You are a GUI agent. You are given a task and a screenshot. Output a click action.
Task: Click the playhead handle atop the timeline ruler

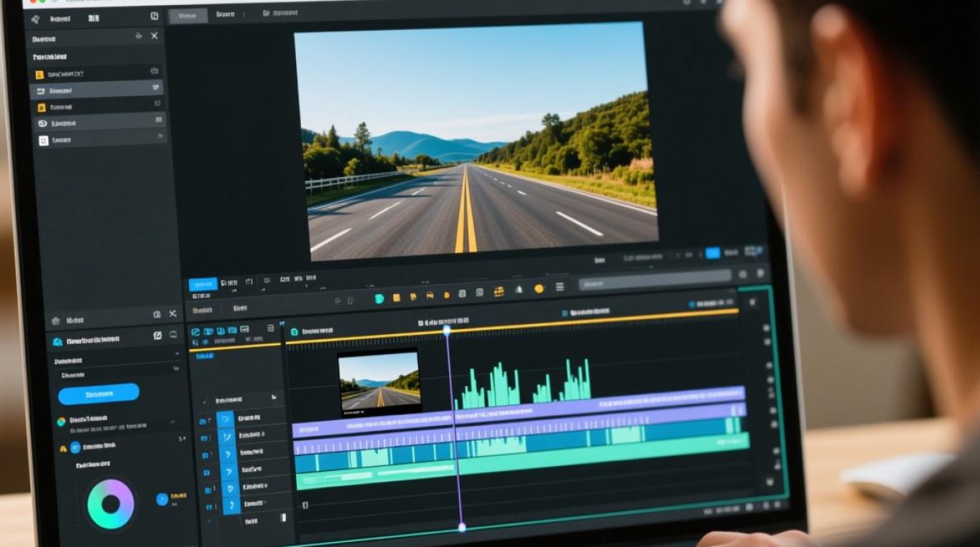coord(447,330)
